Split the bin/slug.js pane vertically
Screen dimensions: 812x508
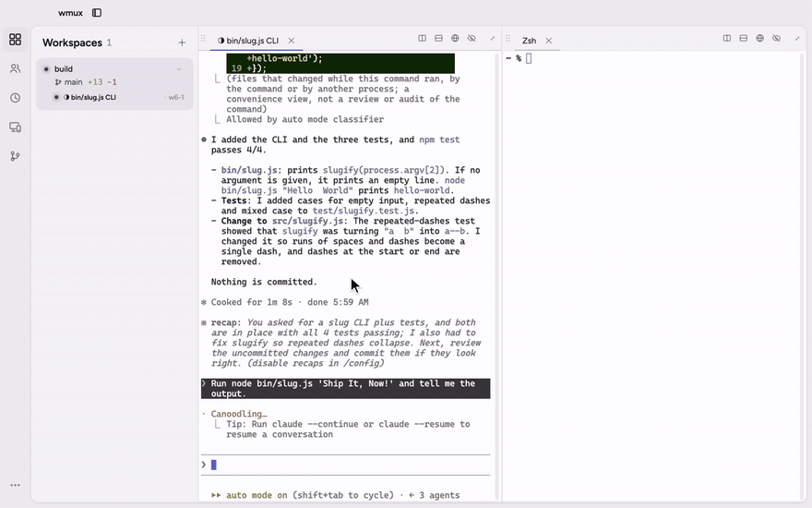click(x=422, y=39)
